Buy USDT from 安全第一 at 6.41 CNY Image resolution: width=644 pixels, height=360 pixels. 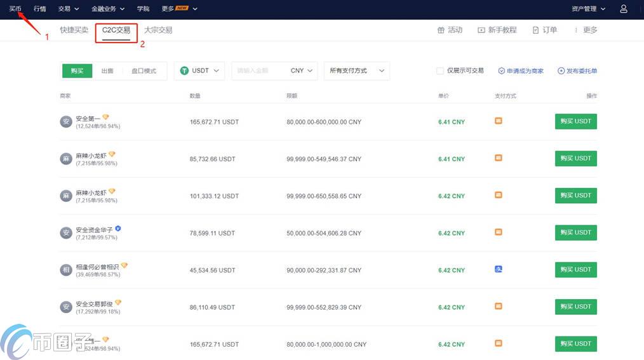click(576, 121)
